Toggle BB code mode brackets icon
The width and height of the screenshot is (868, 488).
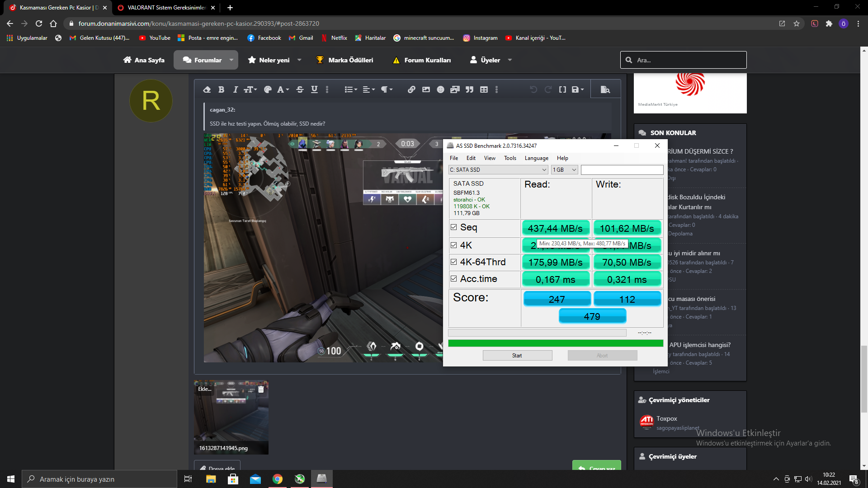(x=562, y=89)
